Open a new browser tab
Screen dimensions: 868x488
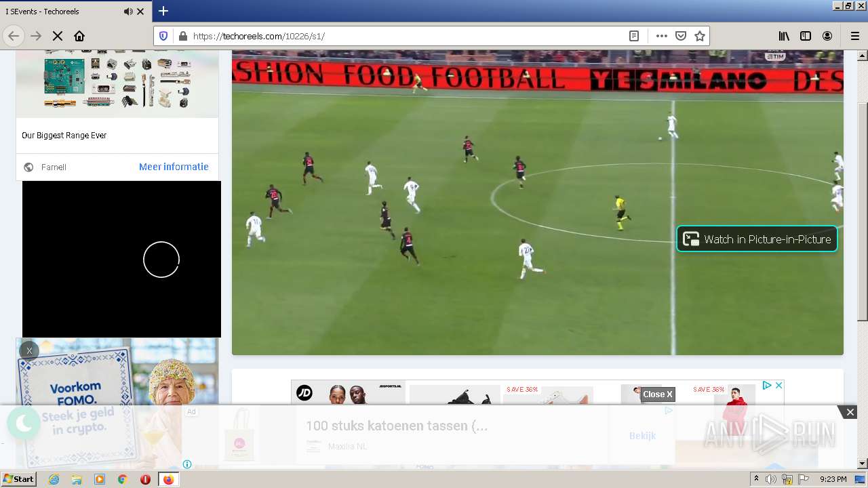tap(163, 11)
